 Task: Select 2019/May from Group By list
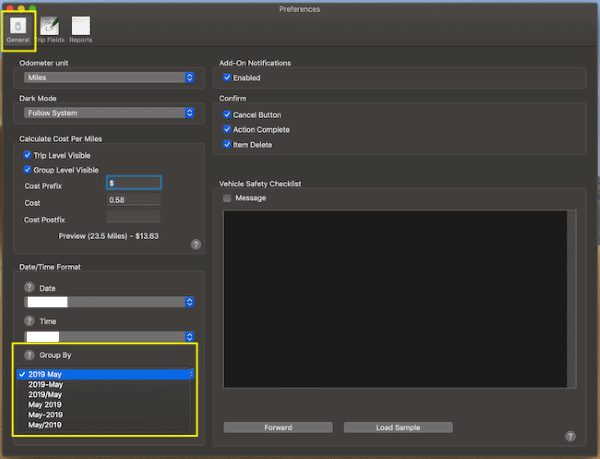[48, 395]
